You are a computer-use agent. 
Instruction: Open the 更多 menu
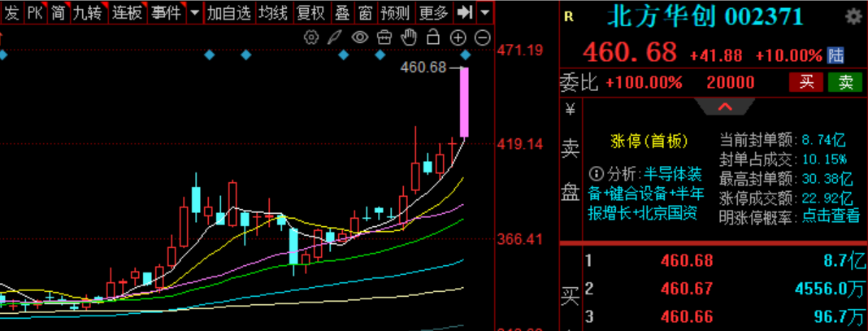[x=433, y=12]
